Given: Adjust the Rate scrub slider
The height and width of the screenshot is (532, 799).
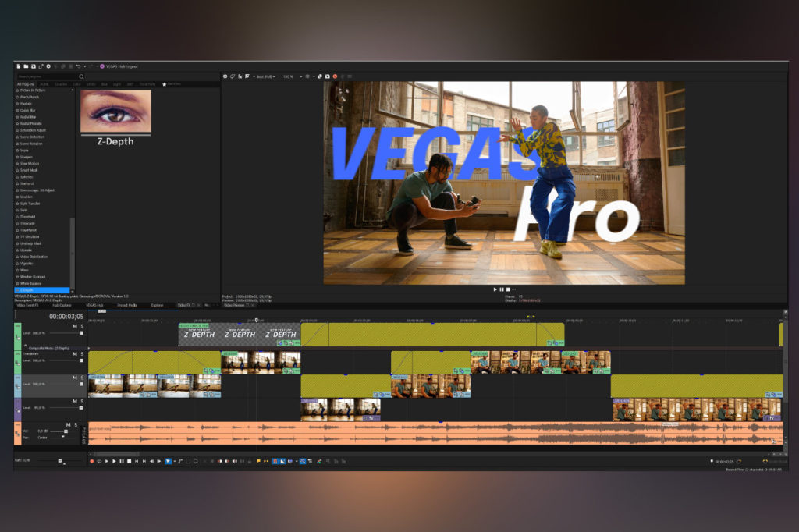Looking at the screenshot, I should (x=60, y=461).
